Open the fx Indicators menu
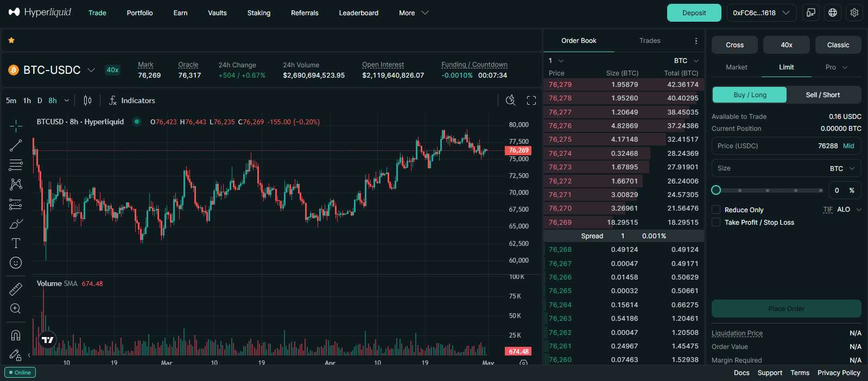This screenshot has width=868, height=381. coord(132,100)
